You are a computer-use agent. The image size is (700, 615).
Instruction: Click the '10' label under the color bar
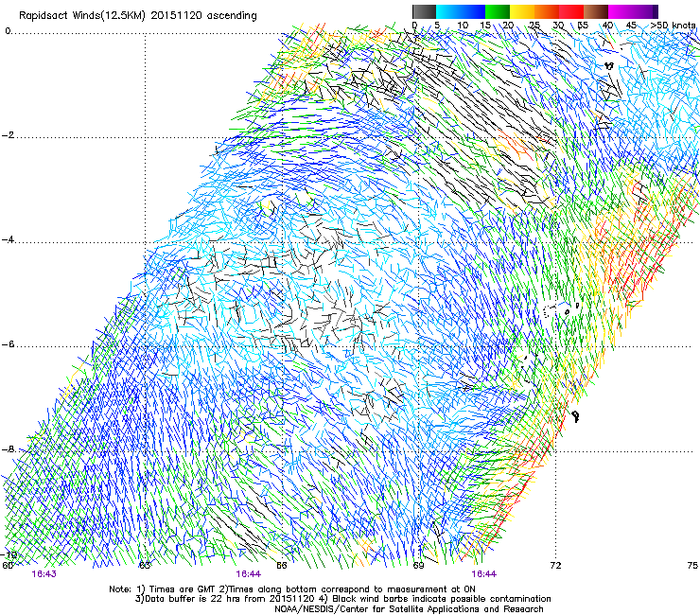click(x=463, y=26)
